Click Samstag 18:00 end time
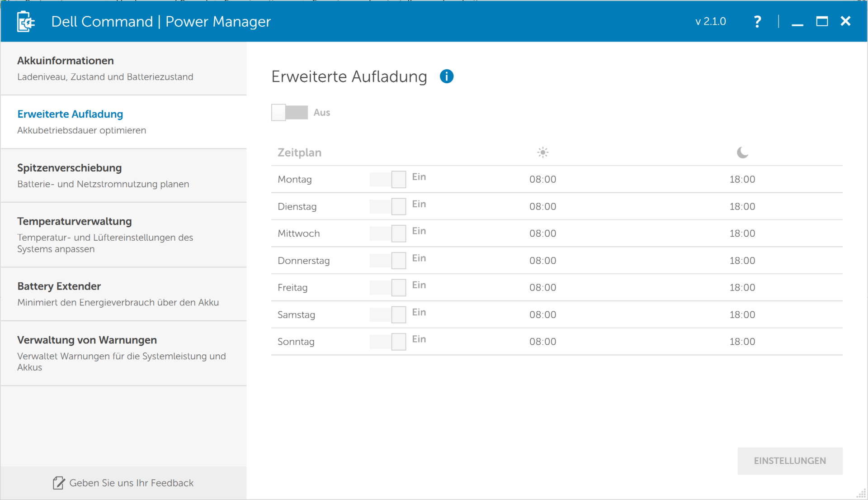Image resolution: width=868 pixels, height=500 pixels. pyautogui.click(x=742, y=314)
